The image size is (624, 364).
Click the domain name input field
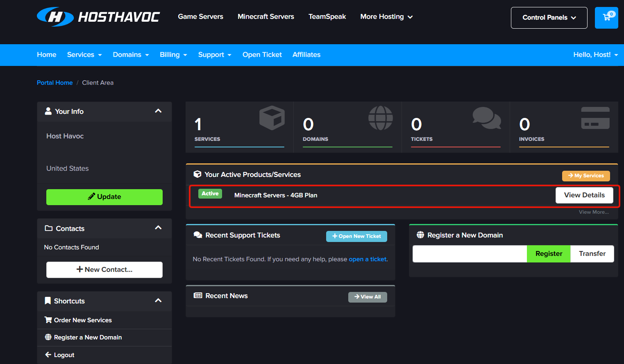470,254
